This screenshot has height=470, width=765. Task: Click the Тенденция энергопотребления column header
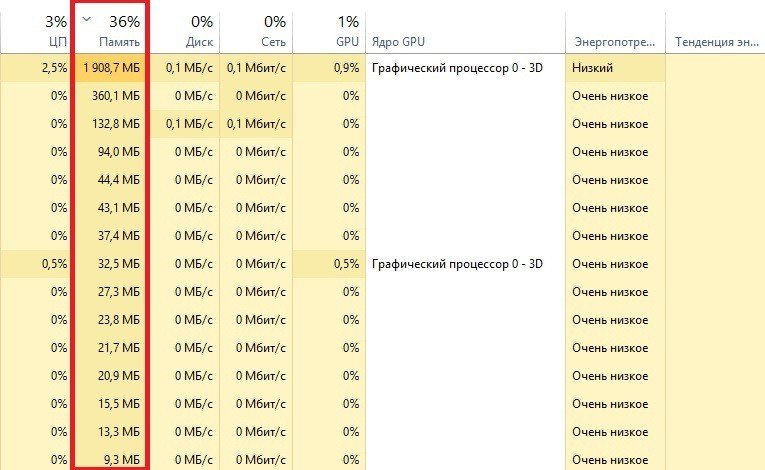[x=715, y=31]
